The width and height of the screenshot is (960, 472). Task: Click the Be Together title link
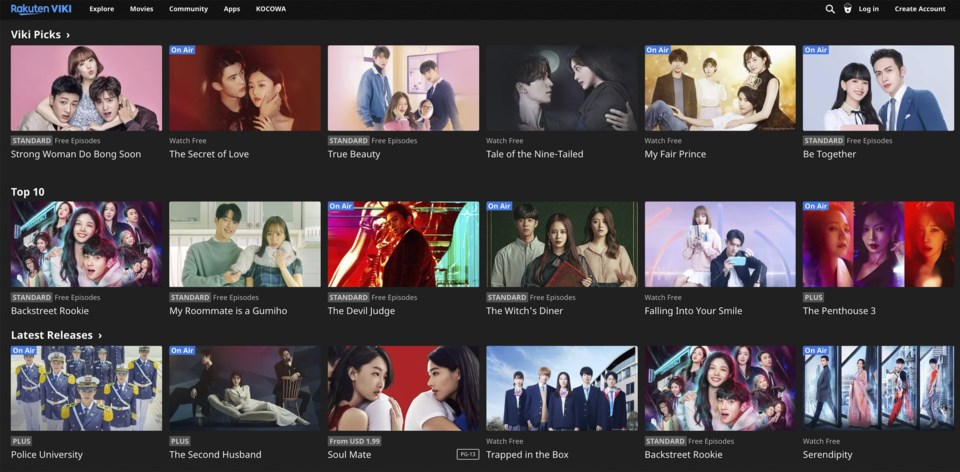(x=830, y=154)
